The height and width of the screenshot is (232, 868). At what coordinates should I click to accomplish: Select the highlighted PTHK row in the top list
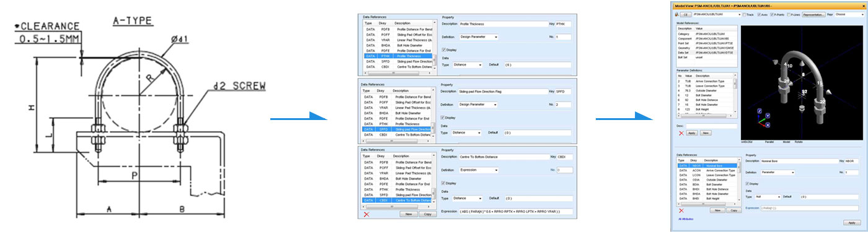(398, 56)
